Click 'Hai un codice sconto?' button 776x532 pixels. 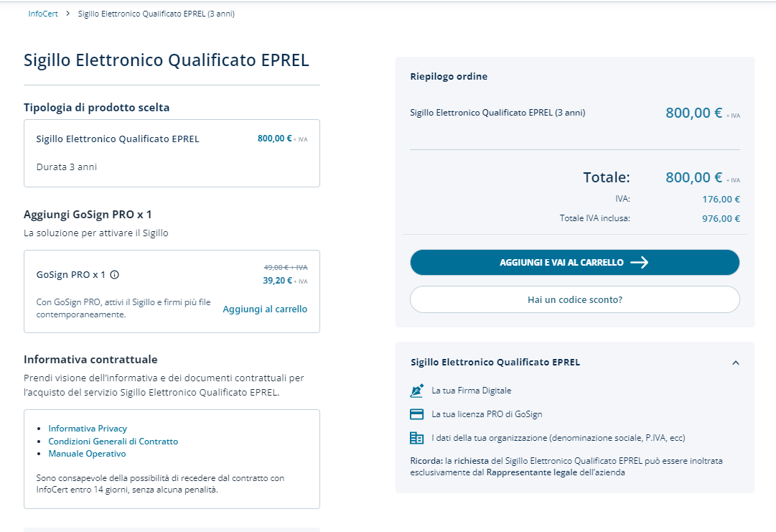574,299
